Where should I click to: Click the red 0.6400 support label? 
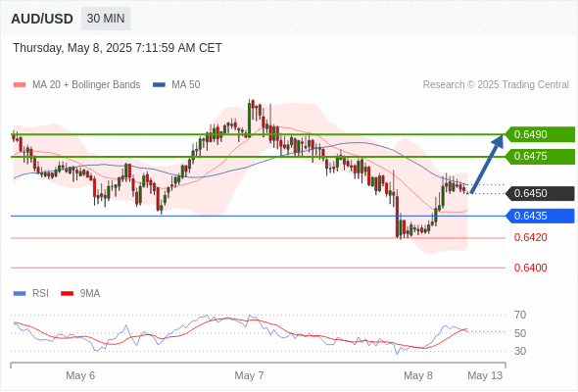coord(530,268)
